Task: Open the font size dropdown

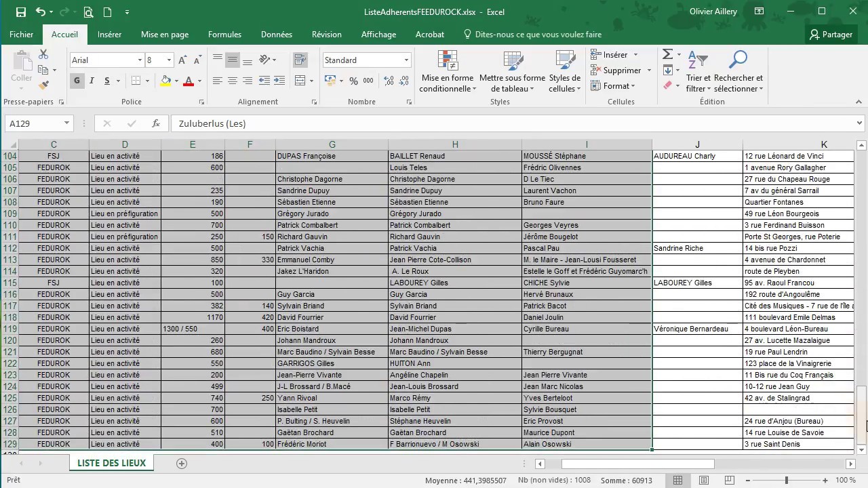Action: (169, 60)
